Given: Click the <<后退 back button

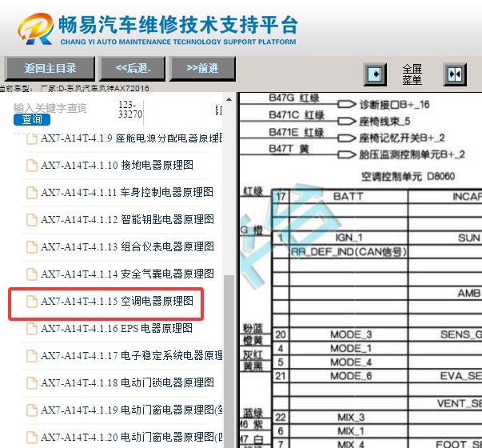Looking at the screenshot, I should (133, 68).
